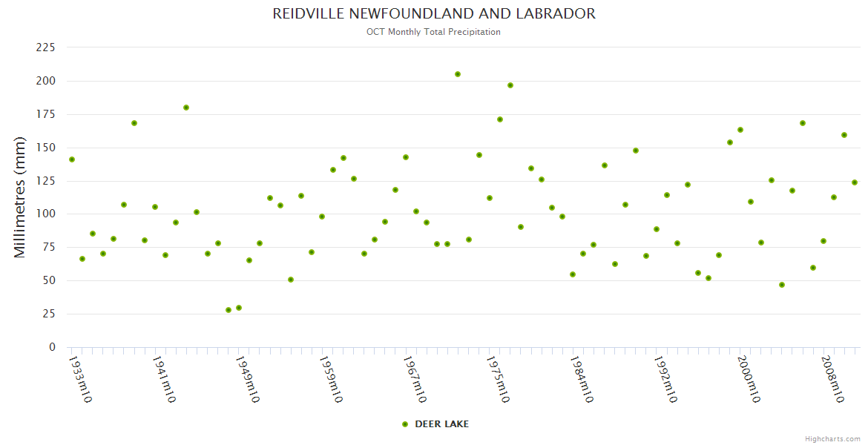Open the Highcharts.com credit link
The height and width of the screenshot is (445, 868).
(832, 439)
